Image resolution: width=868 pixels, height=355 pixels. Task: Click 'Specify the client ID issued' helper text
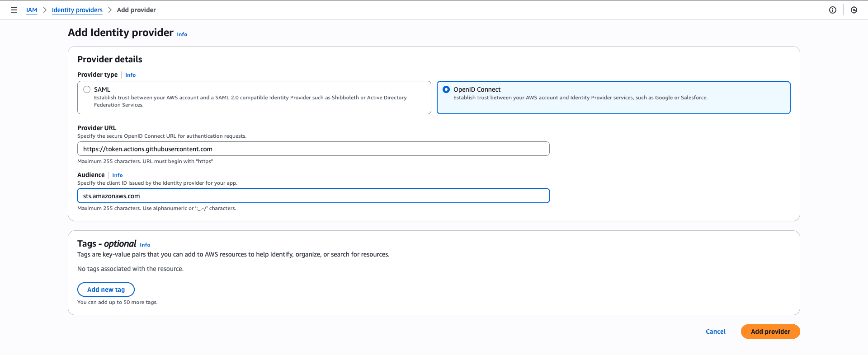click(157, 183)
